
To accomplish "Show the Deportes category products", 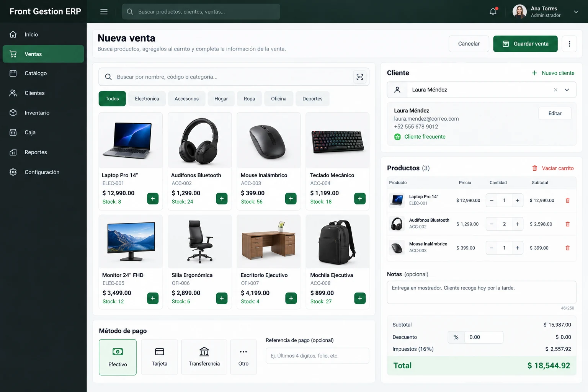I will click(x=312, y=99).
